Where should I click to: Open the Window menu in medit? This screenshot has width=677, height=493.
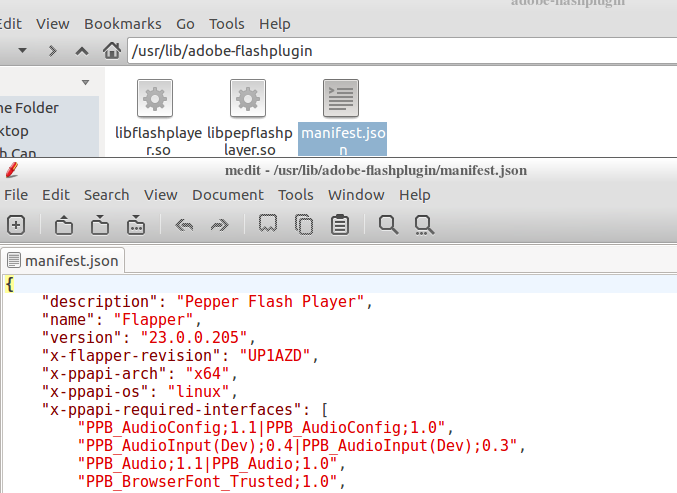tap(356, 195)
